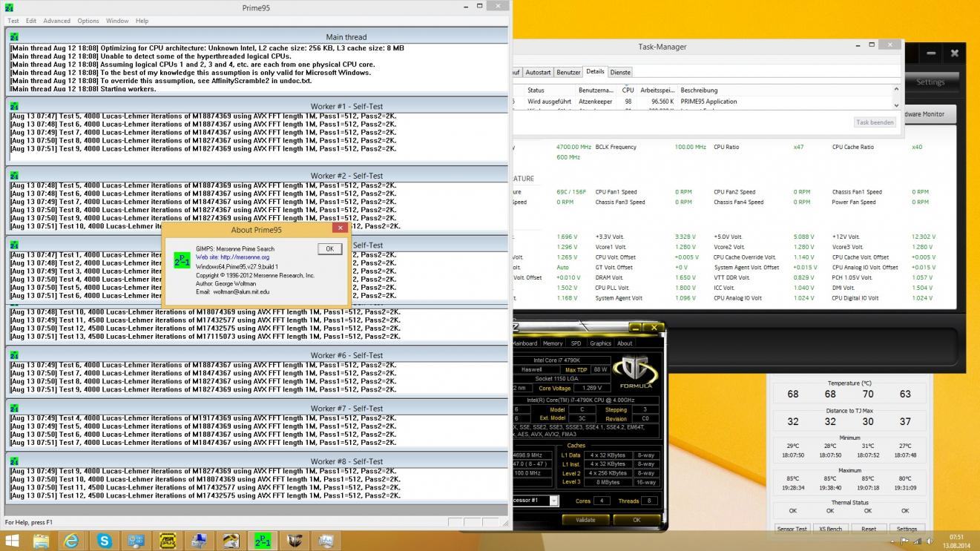Click Settings button in temperature monitor
Screen dimensions: 980x551
pyautogui.click(x=907, y=529)
